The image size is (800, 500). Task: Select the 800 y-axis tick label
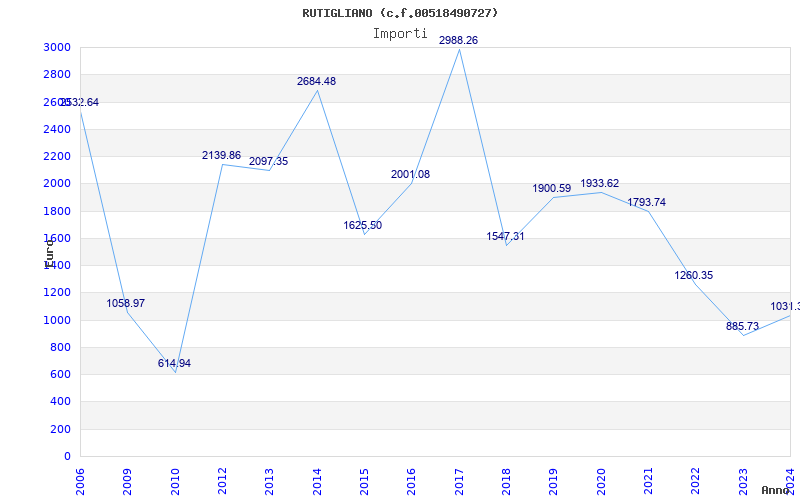pyautogui.click(x=63, y=347)
